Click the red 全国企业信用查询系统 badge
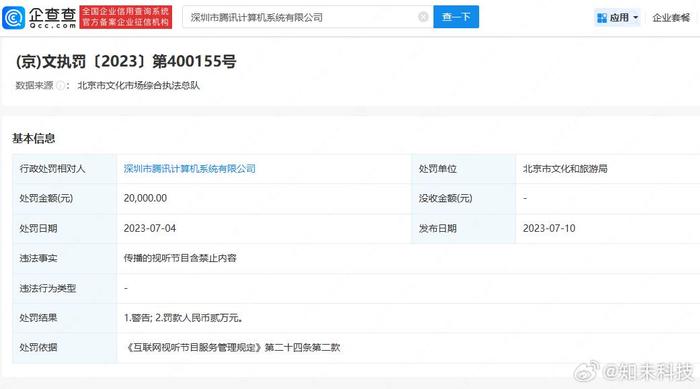The image size is (700, 389). click(125, 17)
